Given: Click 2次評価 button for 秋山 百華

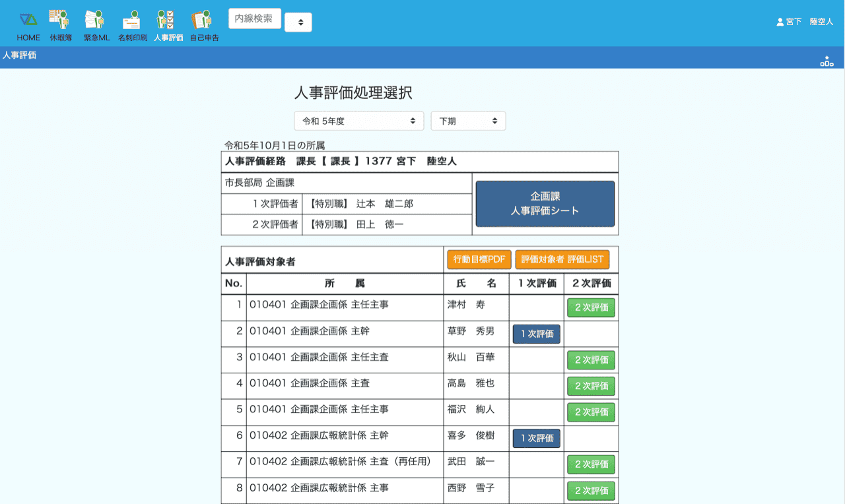Looking at the screenshot, I should tap(591, 360).
